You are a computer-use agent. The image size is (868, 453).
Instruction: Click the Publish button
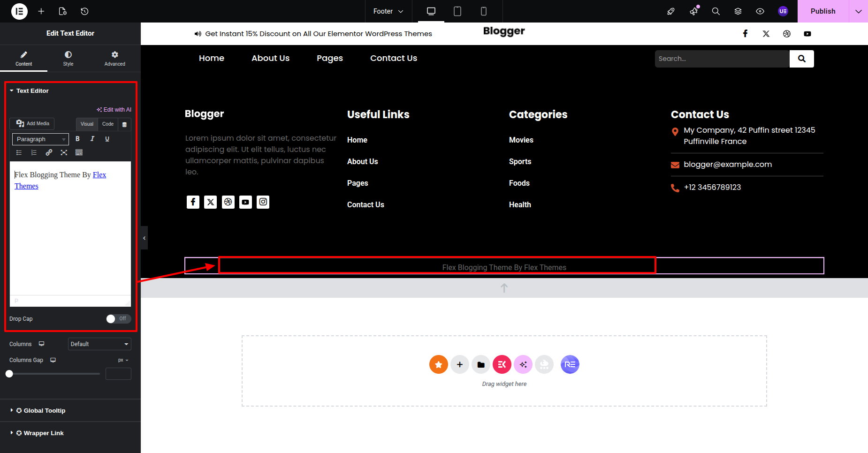[x=822, y=11]
